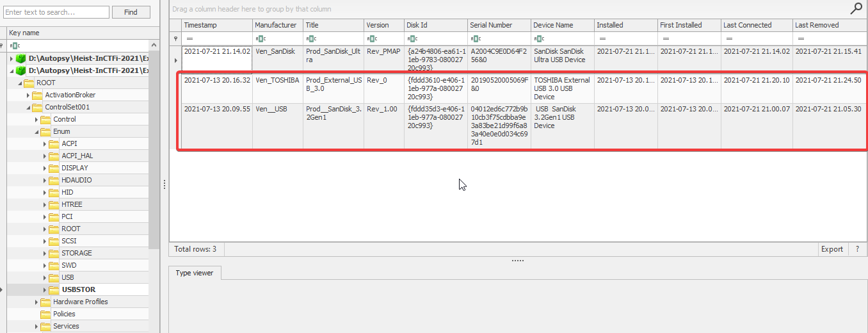Click the green hive icon of expanded hive
The image size is (868, 333).
[x=20, y=70]
